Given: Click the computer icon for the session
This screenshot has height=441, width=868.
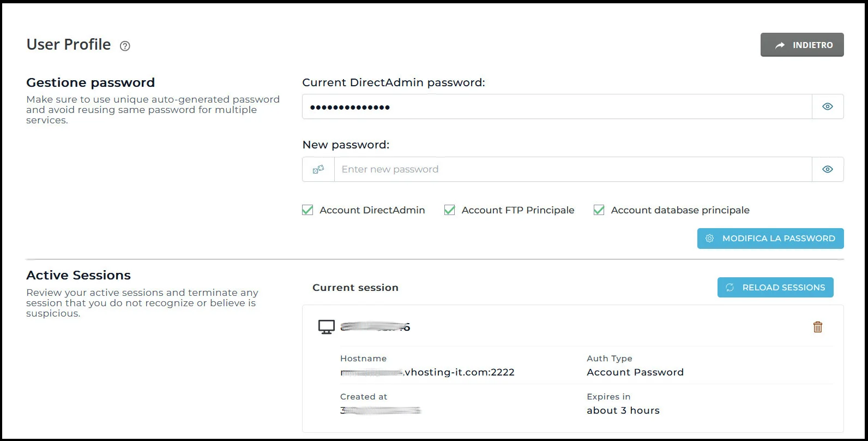Looking at the screenshot, I should (x=326, y=327).
